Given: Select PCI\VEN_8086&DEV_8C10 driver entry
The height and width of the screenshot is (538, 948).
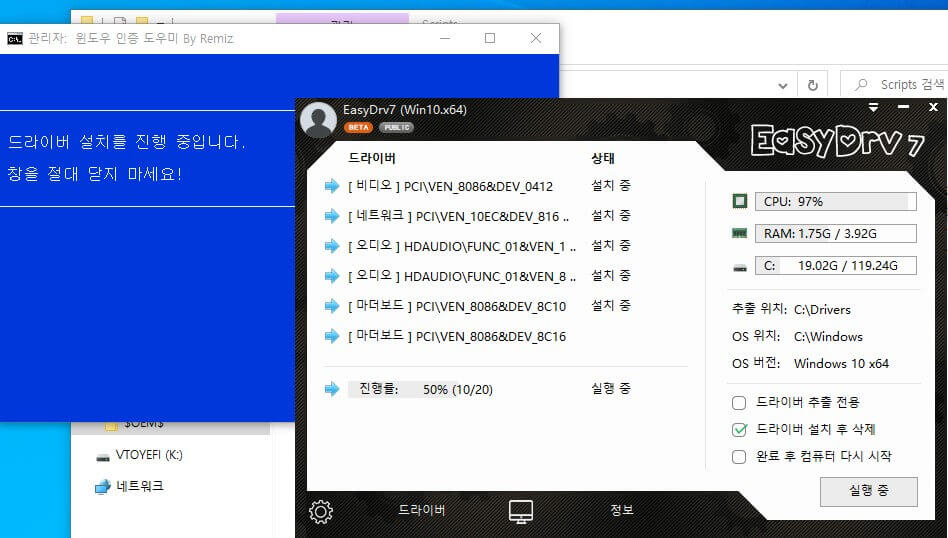Looking at the screenshot, I should coord(457,306).
